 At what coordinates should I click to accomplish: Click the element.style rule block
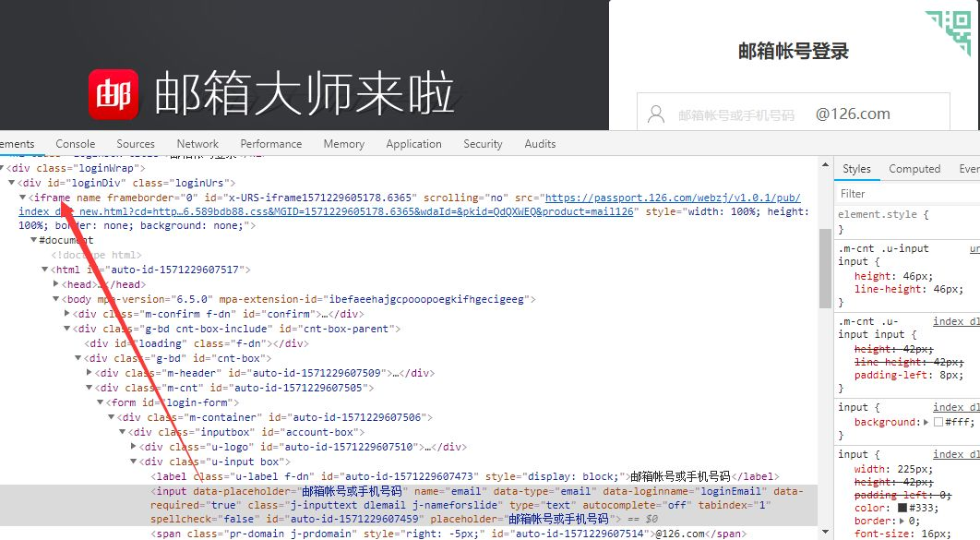(907, 222)
